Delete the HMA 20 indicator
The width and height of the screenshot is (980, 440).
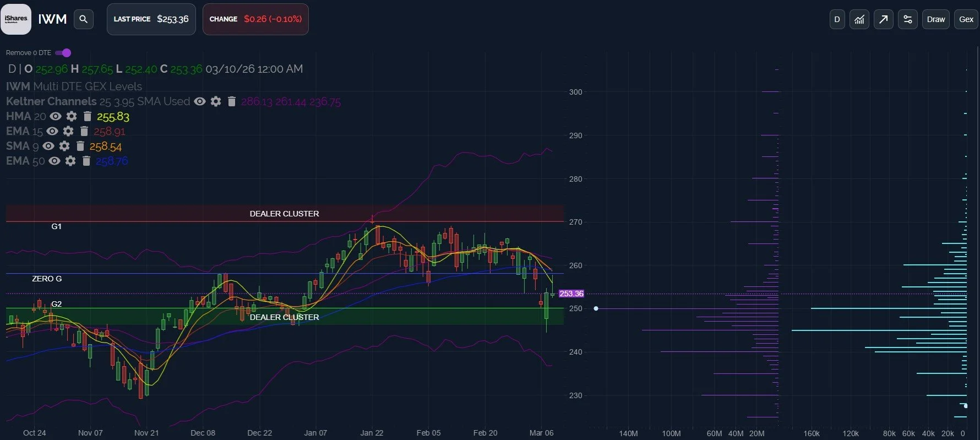87,116
